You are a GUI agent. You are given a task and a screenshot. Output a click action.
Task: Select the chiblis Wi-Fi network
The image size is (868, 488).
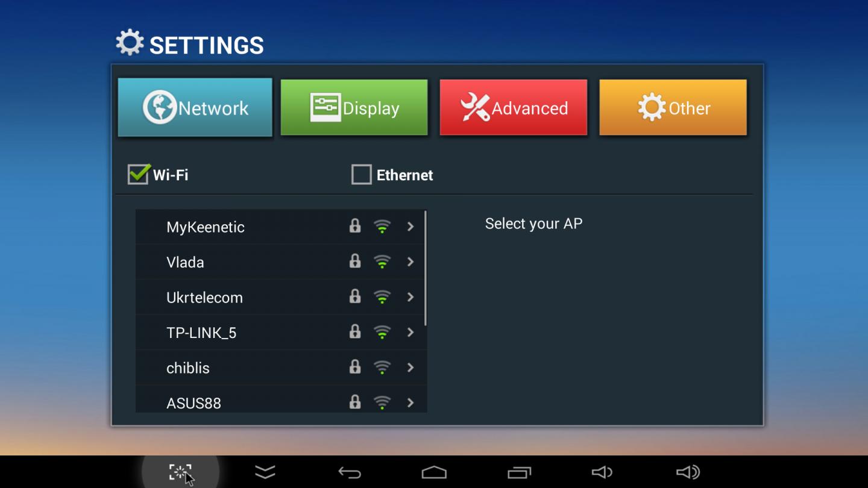(280, 368)
